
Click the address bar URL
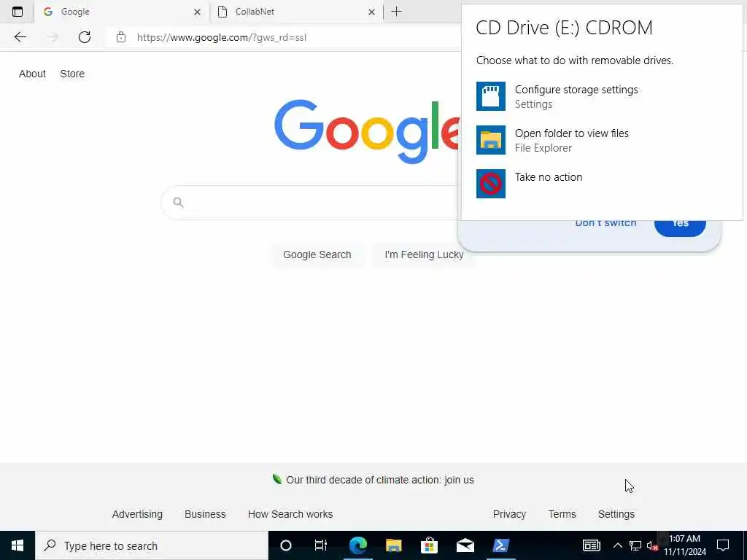(222, 38)
